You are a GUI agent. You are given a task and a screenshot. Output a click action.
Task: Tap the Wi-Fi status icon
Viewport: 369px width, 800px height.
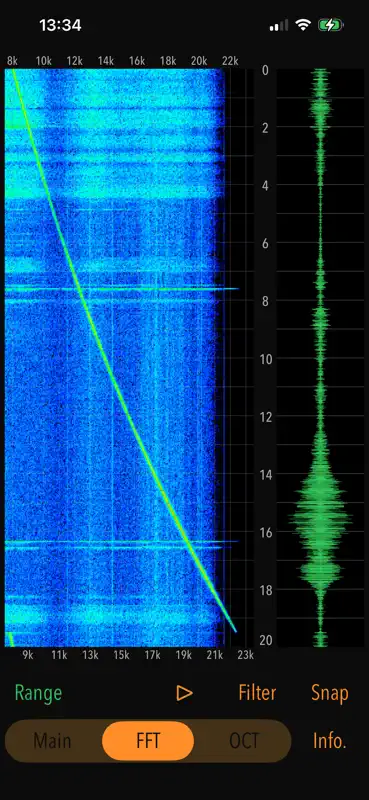click(x=304, y=25)
